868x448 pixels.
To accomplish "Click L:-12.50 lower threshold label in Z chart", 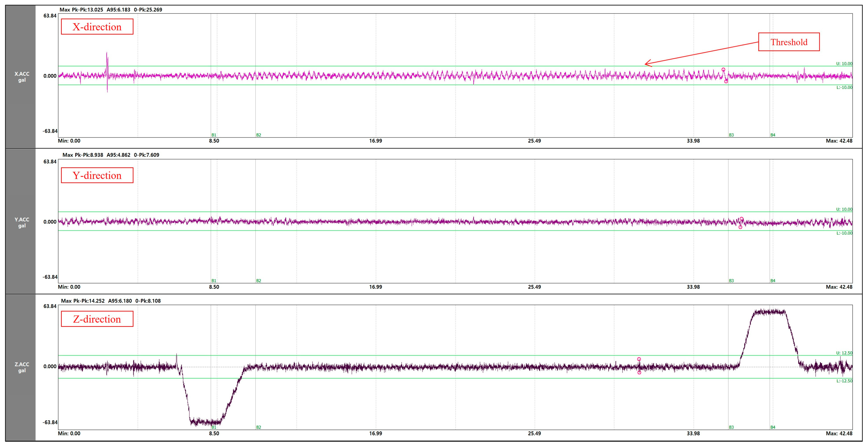I will tap(844, 381).
